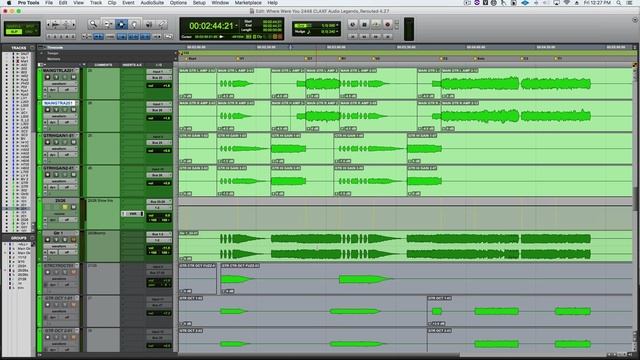Open the Track menu
The width and height of the screenshot is (640, 360).
click(96, 3)
